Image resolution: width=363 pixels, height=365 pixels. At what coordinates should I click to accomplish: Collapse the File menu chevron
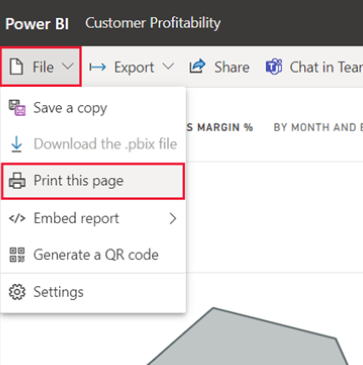point(68,67)
